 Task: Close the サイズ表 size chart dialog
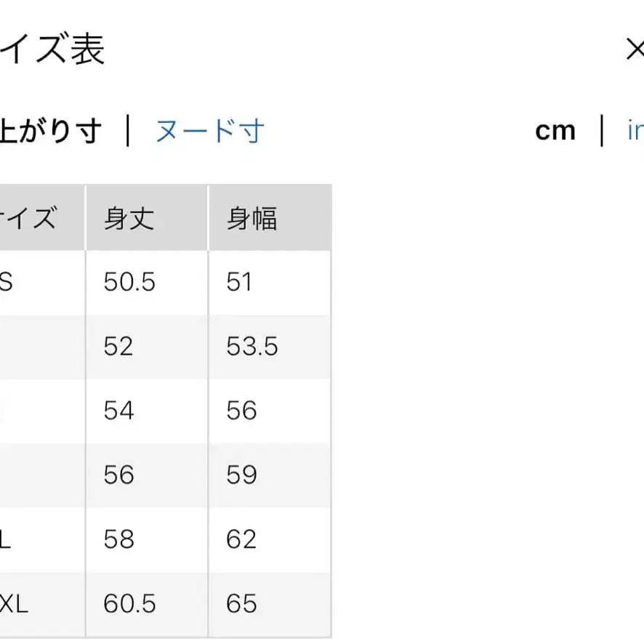tap(636, 49)
